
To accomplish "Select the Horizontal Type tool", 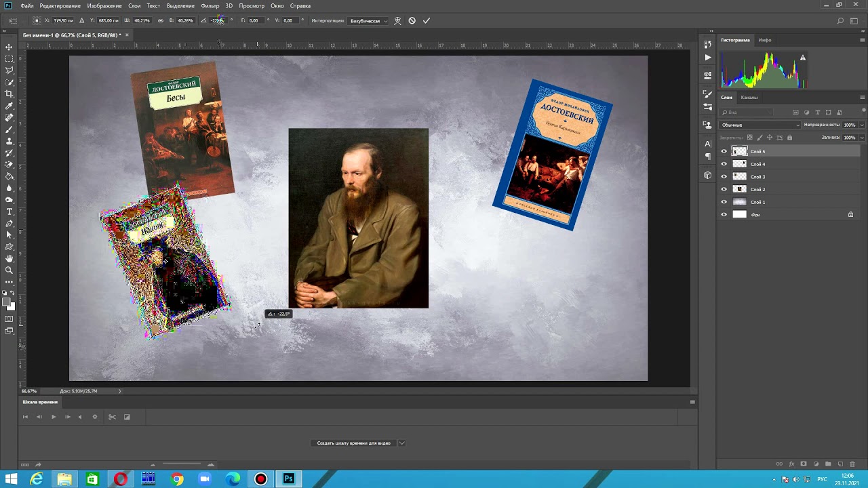I will (x=9, y=211).
